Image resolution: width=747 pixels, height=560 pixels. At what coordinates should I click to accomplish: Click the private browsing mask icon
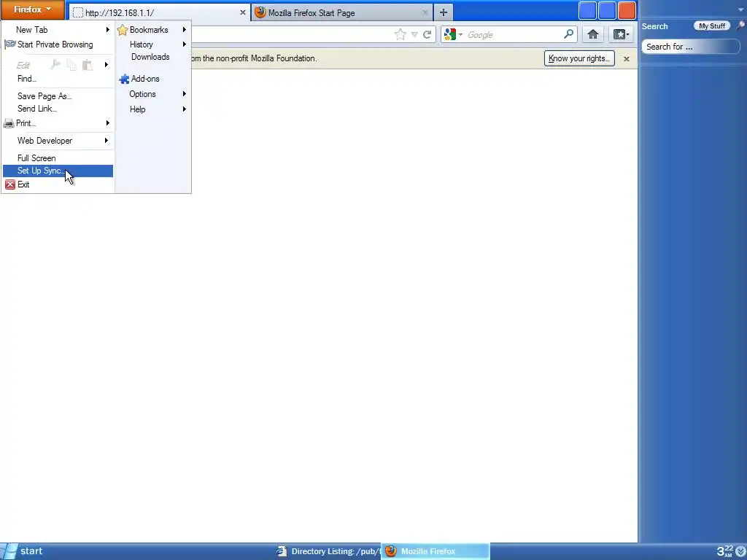(9, 44)
